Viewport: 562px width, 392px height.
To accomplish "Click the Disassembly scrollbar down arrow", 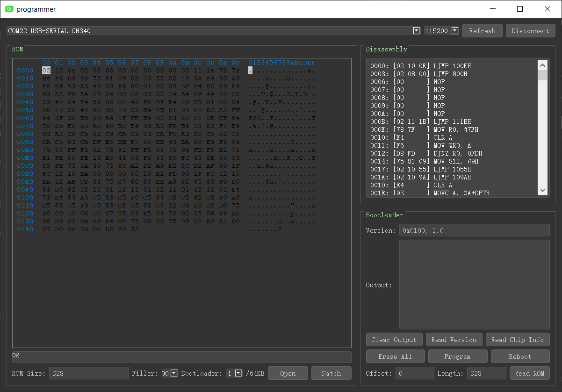I will [542, 190].
